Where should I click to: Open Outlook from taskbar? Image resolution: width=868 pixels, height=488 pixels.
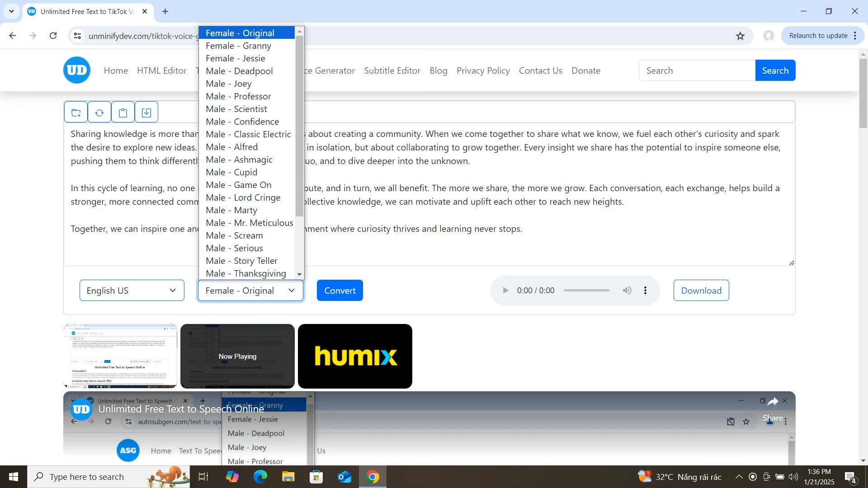pos(344,477)
